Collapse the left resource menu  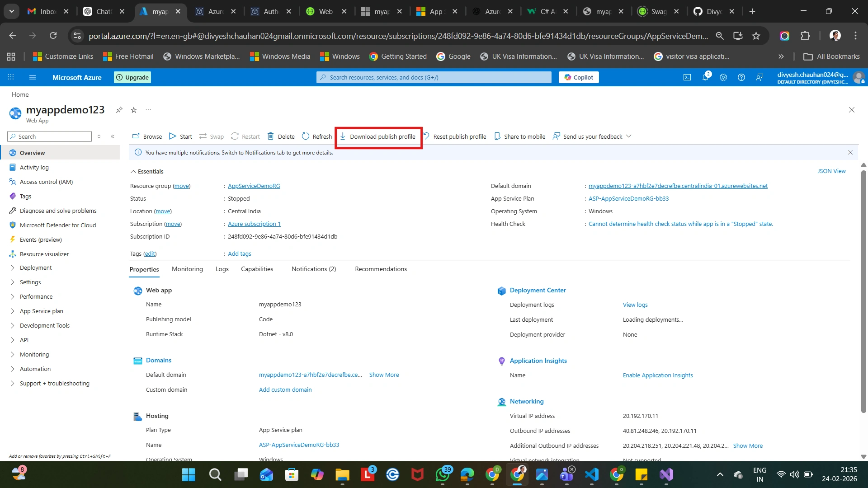(x=113, y=136)
